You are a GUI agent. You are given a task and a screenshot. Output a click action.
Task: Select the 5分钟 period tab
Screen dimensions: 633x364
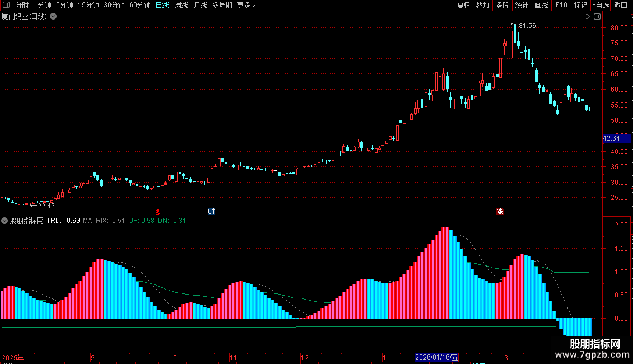(x=64, y=5)
